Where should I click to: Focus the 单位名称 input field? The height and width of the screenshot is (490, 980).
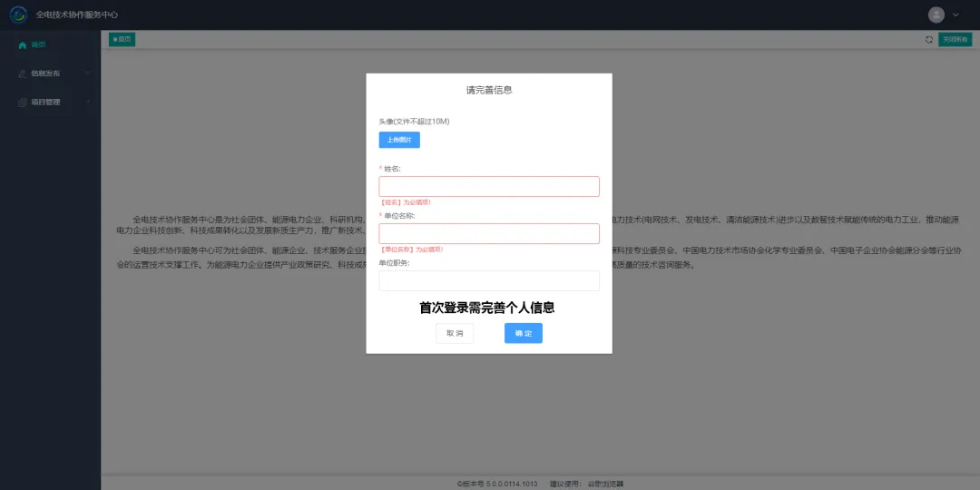click(x=489, y=234)
